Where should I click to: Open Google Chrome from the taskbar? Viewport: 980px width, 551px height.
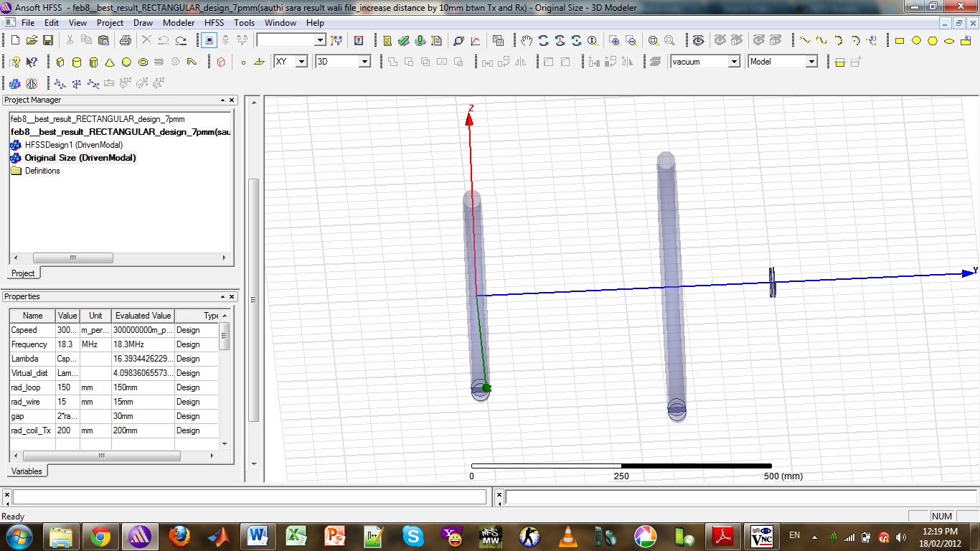click(100, 537)
